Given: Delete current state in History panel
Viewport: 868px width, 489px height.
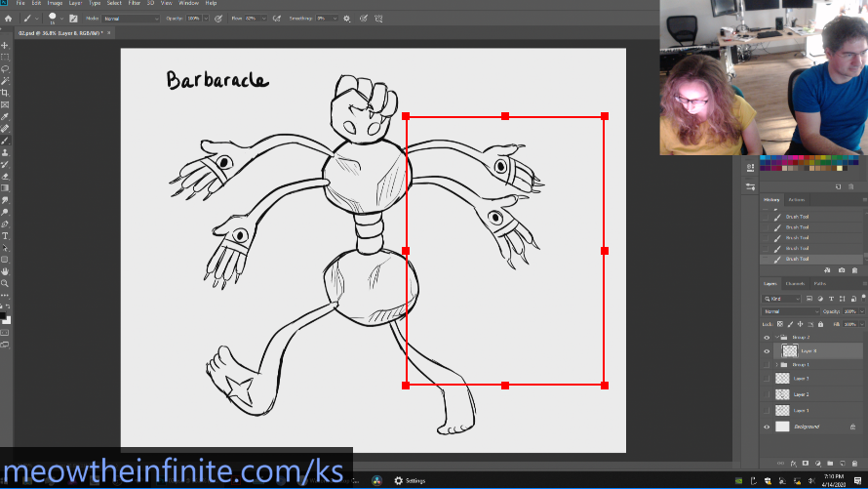Looking at the screenshot, I should (854, 270).
